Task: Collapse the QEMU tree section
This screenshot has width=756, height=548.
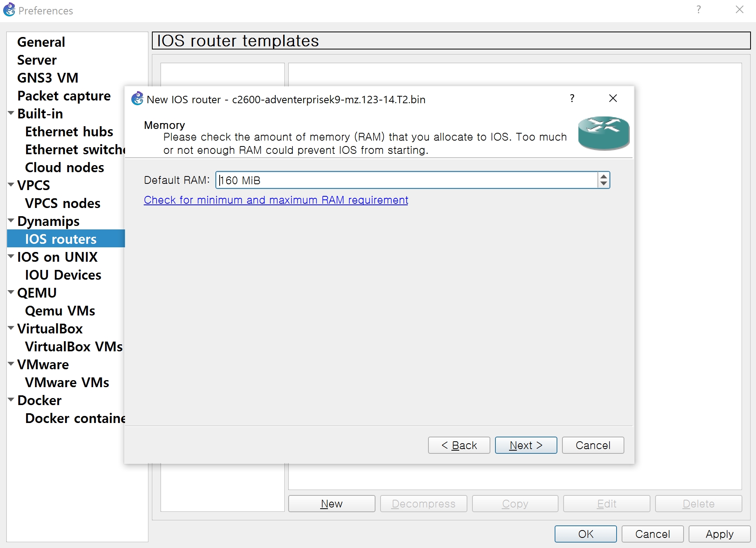Action: click(x=11, y=292)
